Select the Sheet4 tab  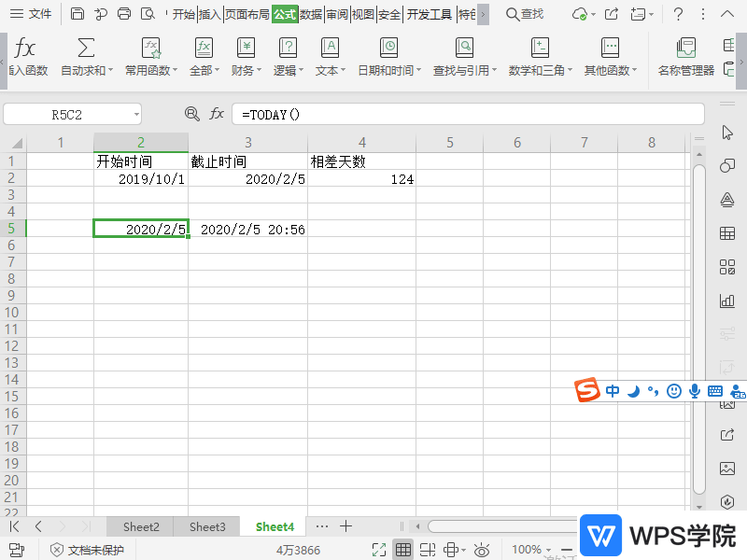pyautogui.click(x=275, y=526)
